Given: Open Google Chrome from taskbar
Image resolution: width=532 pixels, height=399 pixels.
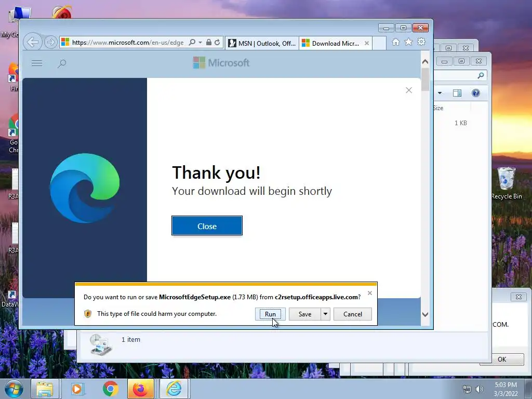Looking at the screenshot, I should point(110,389).
